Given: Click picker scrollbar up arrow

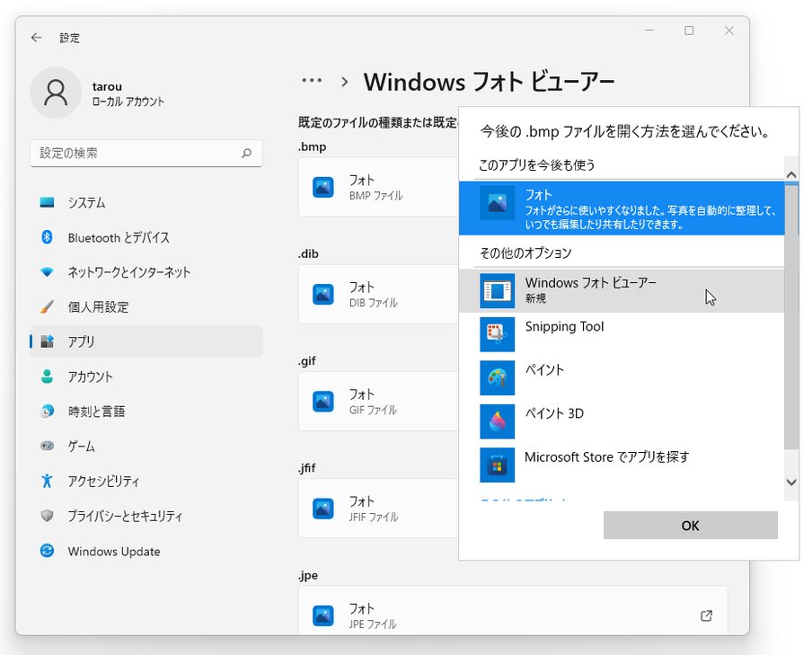Looking at the screenshot, I should [x=791, y=175].
